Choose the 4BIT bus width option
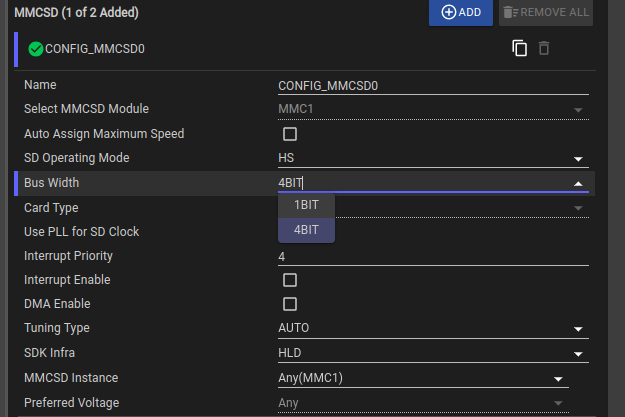The width and height of the screenshot is (625, 417). click(x=306, y=230)
